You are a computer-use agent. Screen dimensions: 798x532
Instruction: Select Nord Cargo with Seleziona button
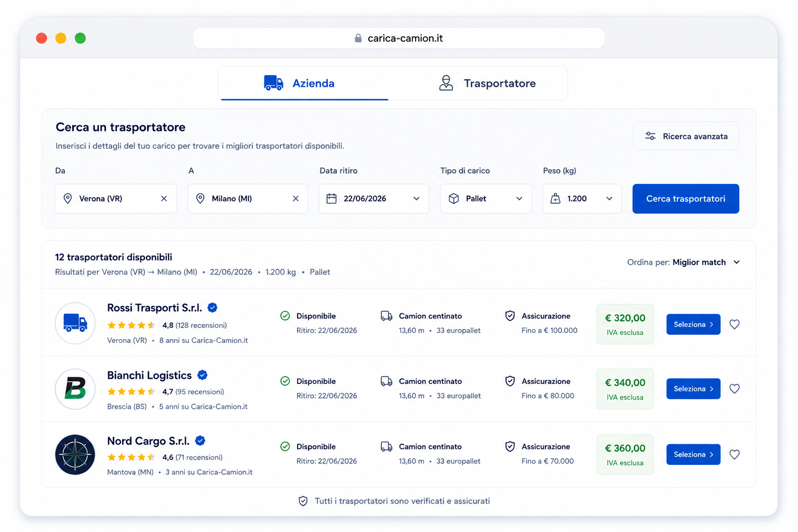694,455
